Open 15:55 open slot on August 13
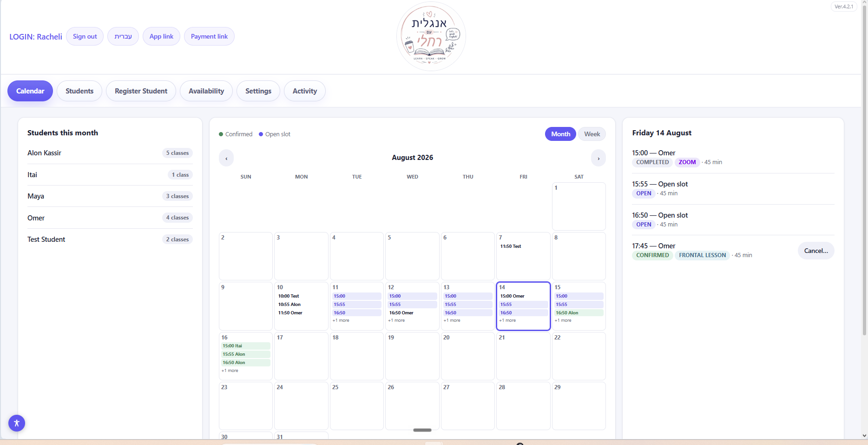Viewport: 868px width, 445px height. pyautogui.click(x=467, y=305)
